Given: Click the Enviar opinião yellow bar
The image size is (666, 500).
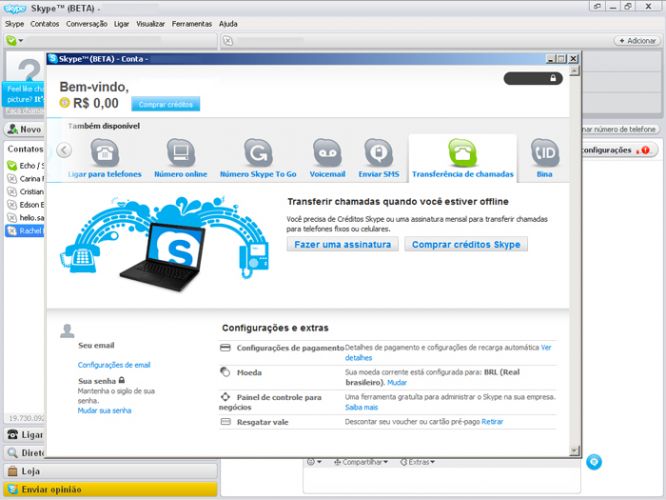Looking at the screenshot, I should [110, 489].
